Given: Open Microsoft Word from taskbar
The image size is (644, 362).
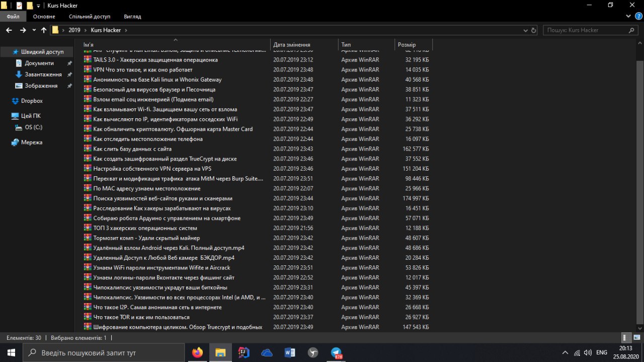Looking at the screenshot, I should tap(290, 352).
